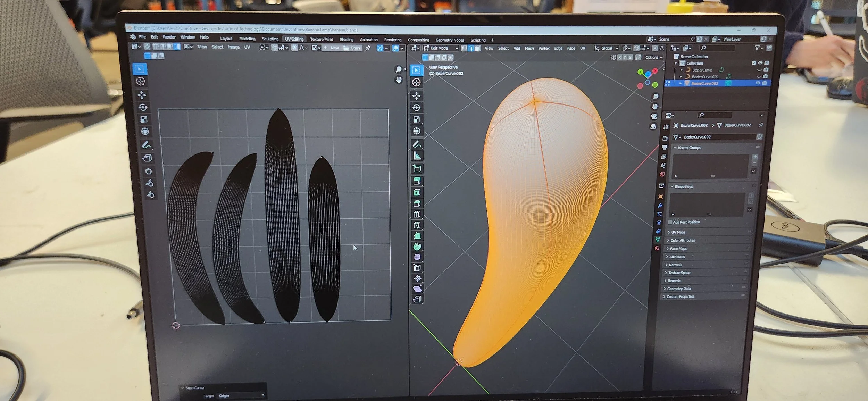Toggle camera view icon in viewport
Viewport: 868px width, 401px height.
(654, 116)
